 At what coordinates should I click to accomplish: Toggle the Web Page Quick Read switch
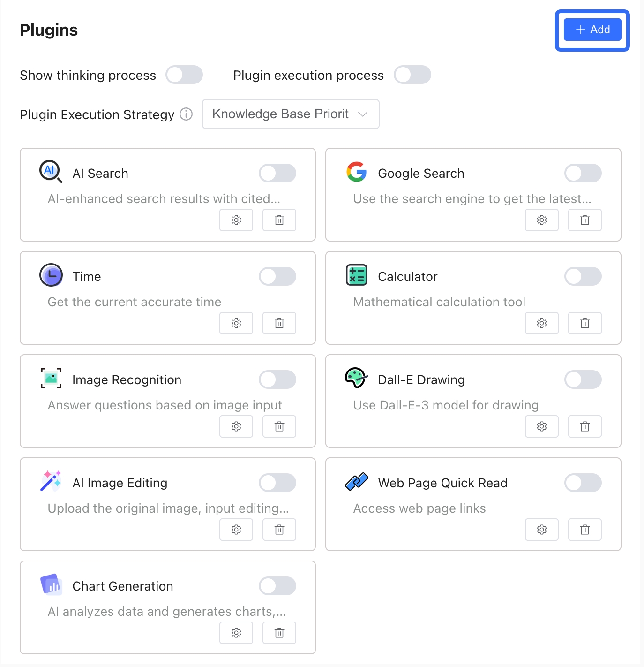pos(583,483)
